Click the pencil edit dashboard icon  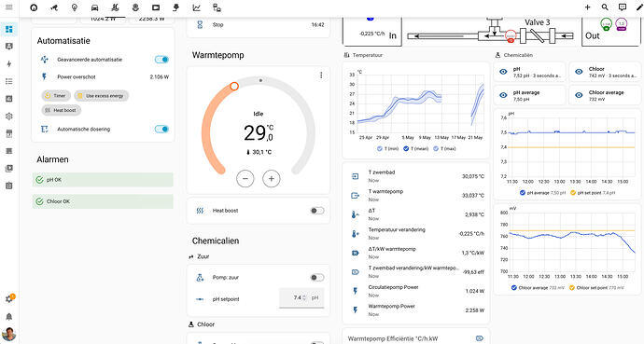(639, 7)
